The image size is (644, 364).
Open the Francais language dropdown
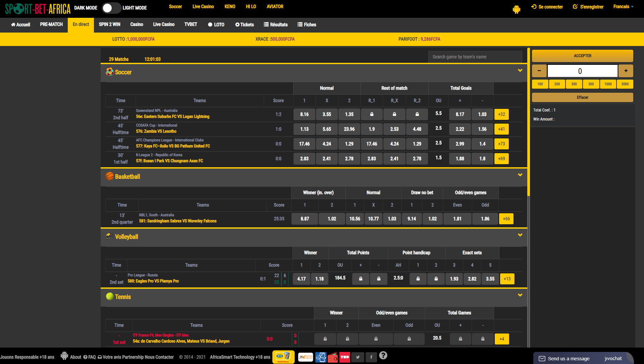point(623,7)
